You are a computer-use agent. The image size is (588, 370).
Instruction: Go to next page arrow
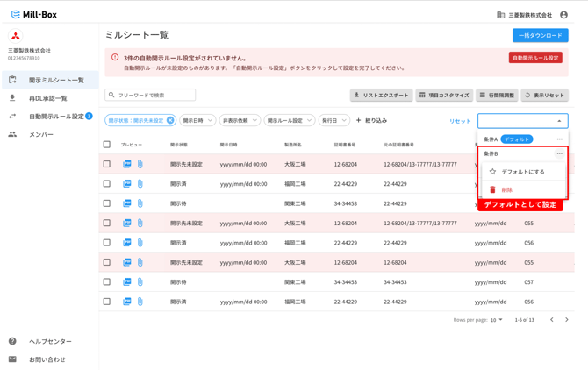pyautogui.click(x=567, y=319)
